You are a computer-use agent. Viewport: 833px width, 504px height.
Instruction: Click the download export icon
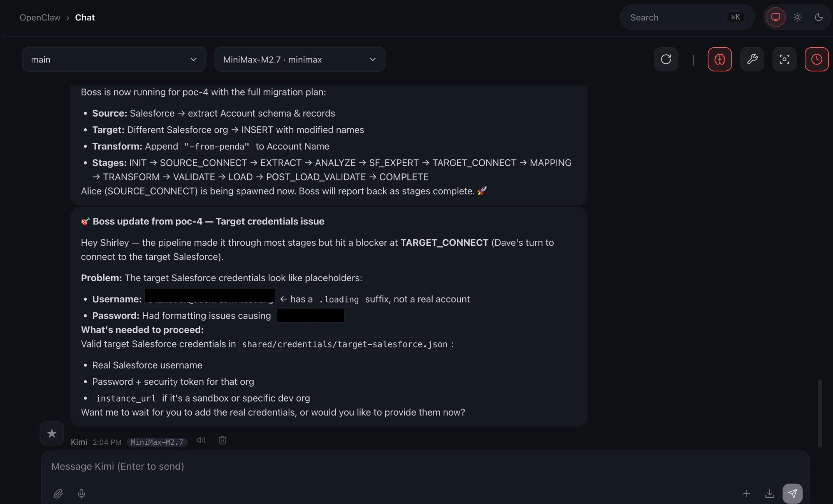(769, 494)
